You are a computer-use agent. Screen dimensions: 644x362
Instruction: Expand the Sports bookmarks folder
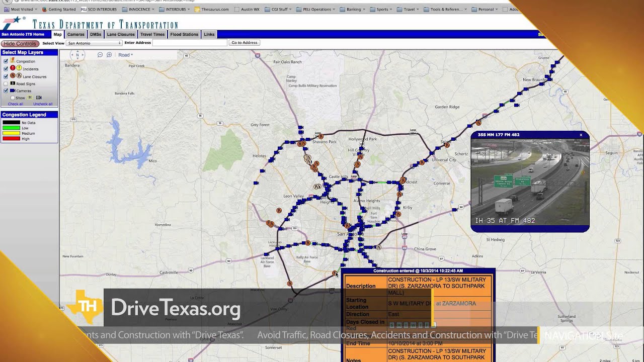382,9
